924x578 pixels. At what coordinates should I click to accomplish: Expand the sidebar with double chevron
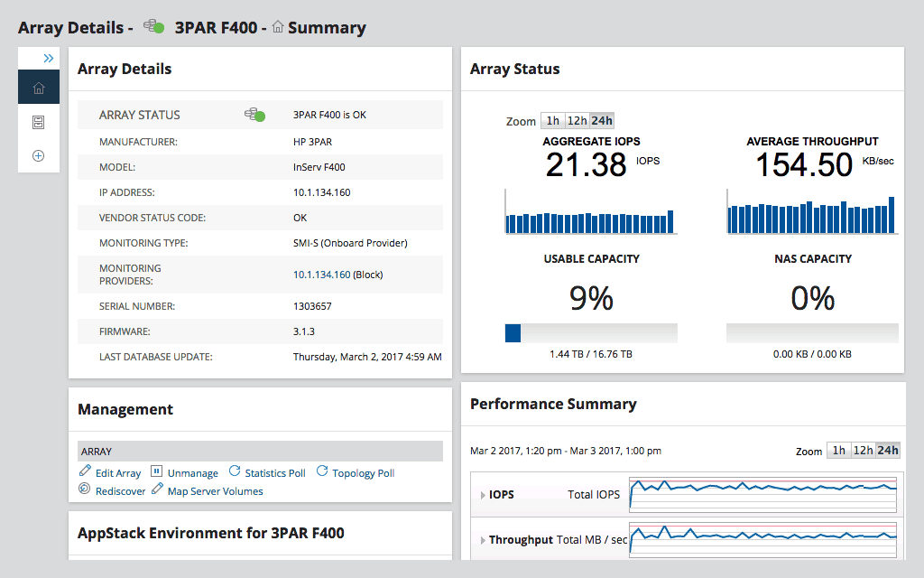49,58
